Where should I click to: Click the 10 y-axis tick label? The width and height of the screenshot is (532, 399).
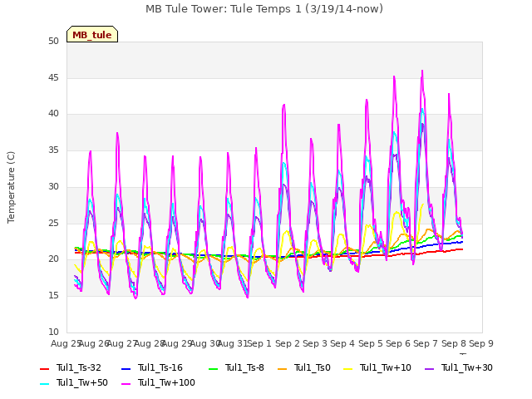pos(53,332)
